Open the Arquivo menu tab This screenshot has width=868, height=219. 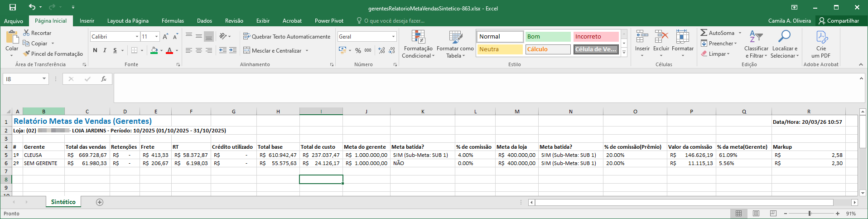click(14, 21)
